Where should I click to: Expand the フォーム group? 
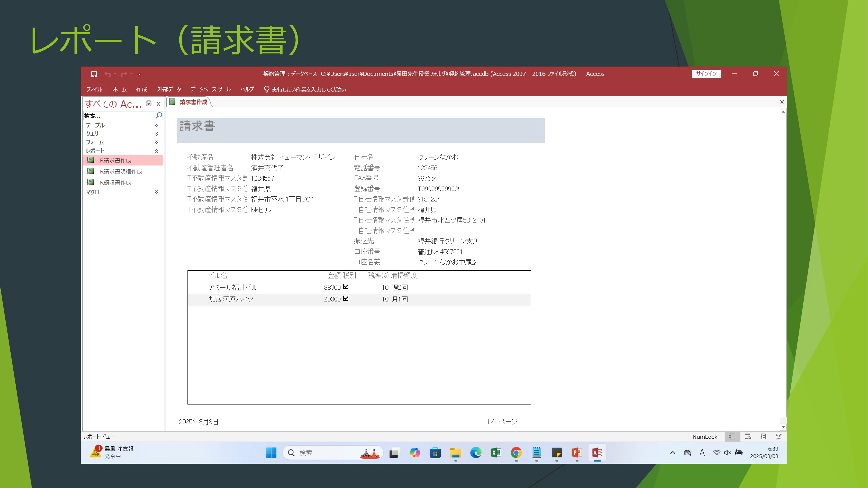(x=157, y=142)
